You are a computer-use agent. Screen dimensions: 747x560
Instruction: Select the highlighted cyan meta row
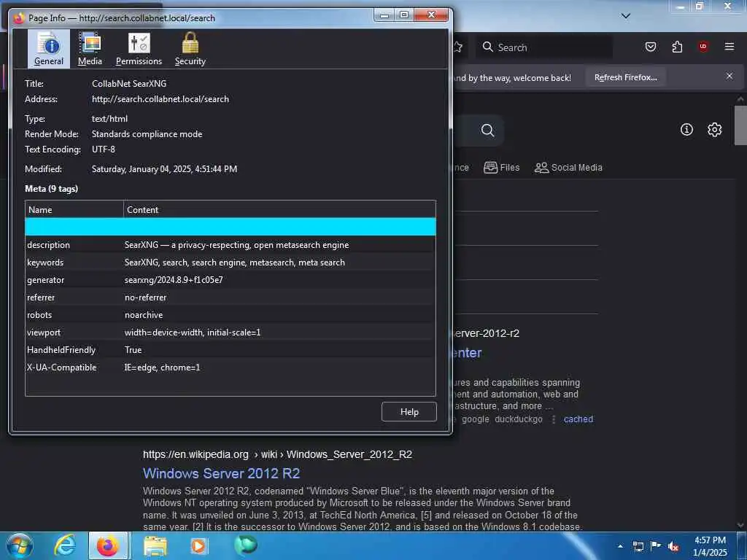(230, 227)
